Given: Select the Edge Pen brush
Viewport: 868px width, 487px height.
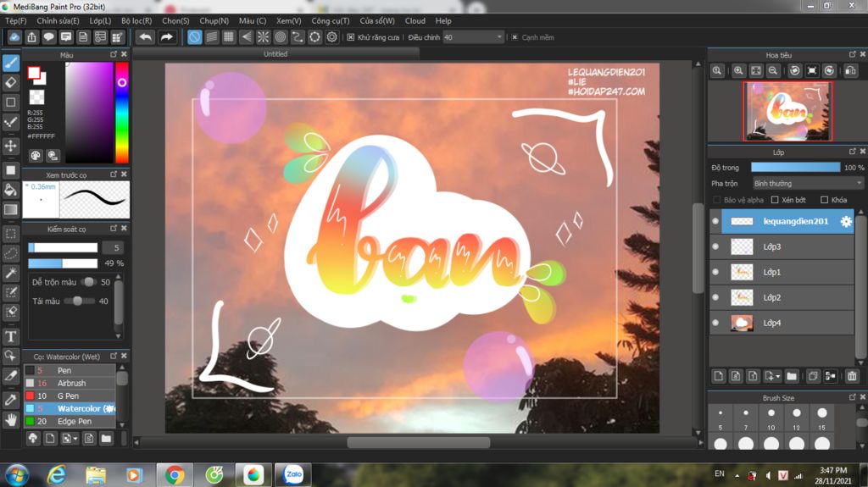Looking at the screenshot, I should tap(70, 421).
